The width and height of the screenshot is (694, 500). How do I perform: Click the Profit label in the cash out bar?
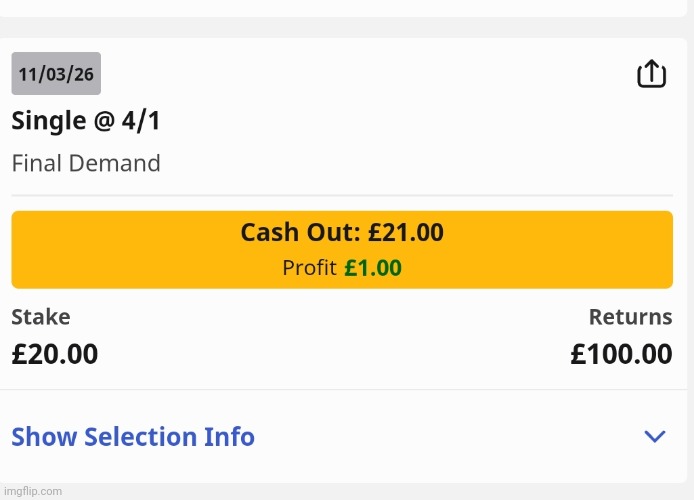(x=309, y=268)
